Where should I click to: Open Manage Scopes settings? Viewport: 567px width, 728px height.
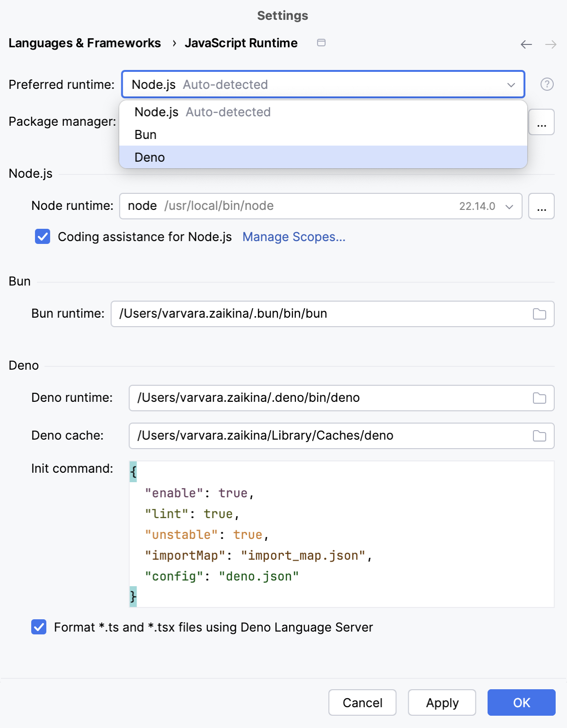293,237
